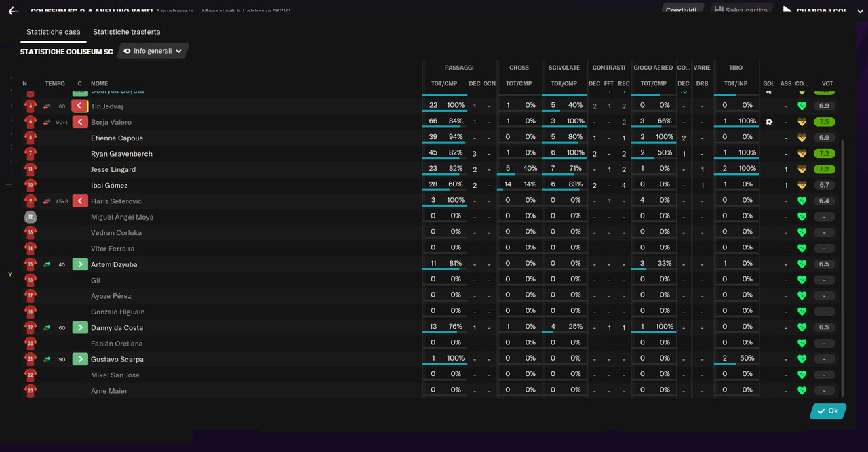
Task: Click Ibai Gómez's 6.7 rating badge
Action: pos(824,186)
